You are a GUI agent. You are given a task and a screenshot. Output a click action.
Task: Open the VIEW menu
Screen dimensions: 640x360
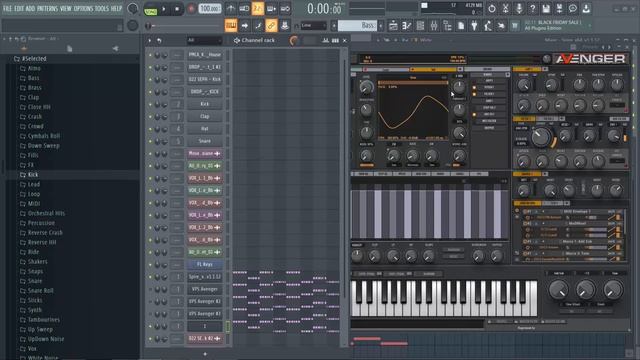pyautogui.click(x=66, y=8)
